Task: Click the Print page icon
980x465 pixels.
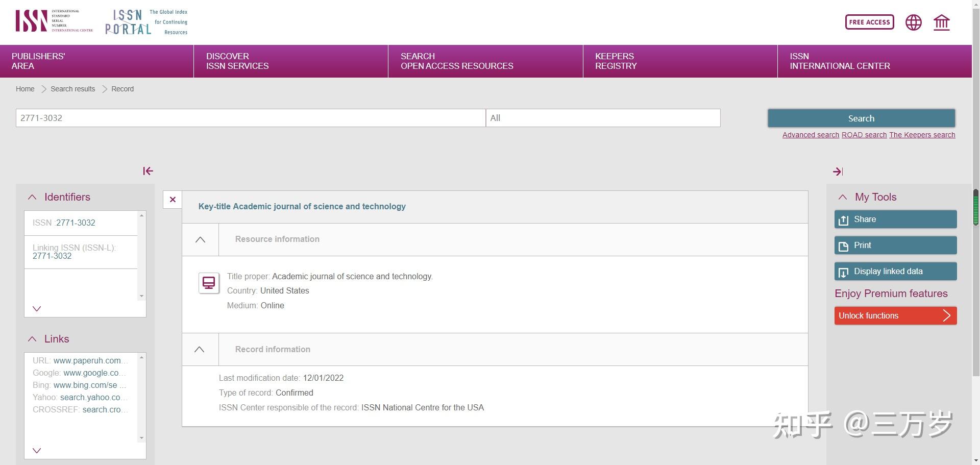Action: point(844,246)
